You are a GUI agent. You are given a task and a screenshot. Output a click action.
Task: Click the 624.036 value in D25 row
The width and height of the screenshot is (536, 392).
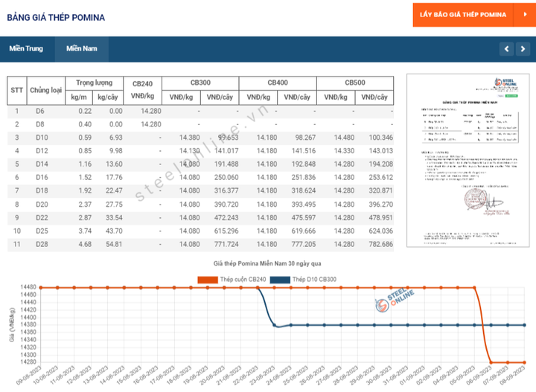coord(381,231)
